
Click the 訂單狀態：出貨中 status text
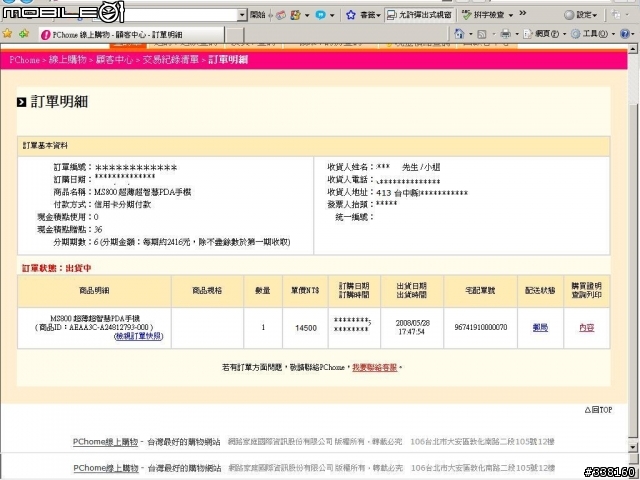tap(56, 268)
